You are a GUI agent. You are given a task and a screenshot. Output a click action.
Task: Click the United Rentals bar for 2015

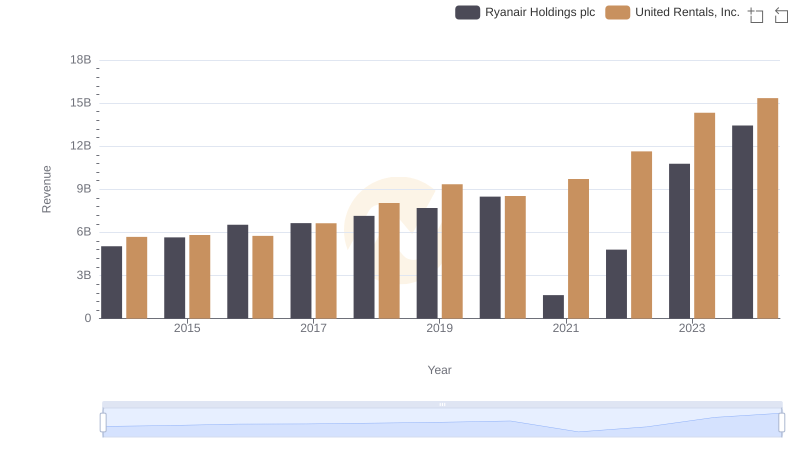click(199, 276)
